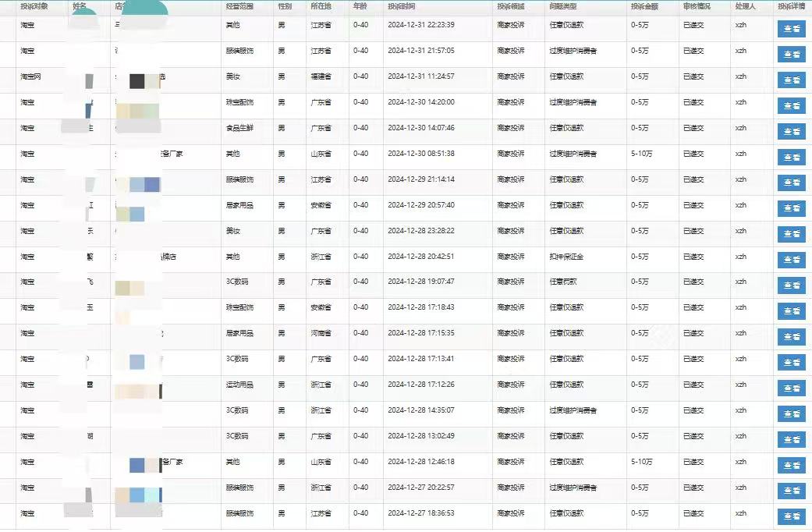Image resolution: width=812 pixels, height=532 pixels.
Task: Open 查看 for the 任意罚款 row
Action: pyautogui.click(x=791, y=286)
